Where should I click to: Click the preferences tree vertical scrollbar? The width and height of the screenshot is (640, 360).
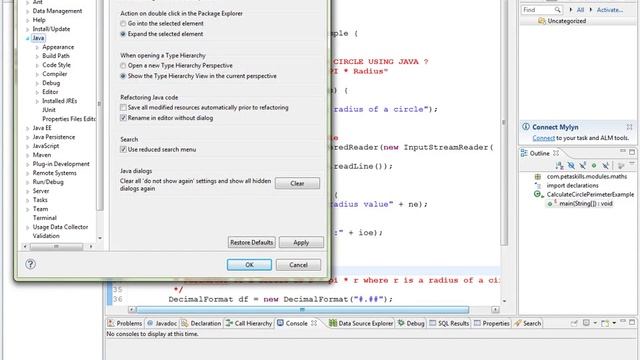[x=100, y=104]
